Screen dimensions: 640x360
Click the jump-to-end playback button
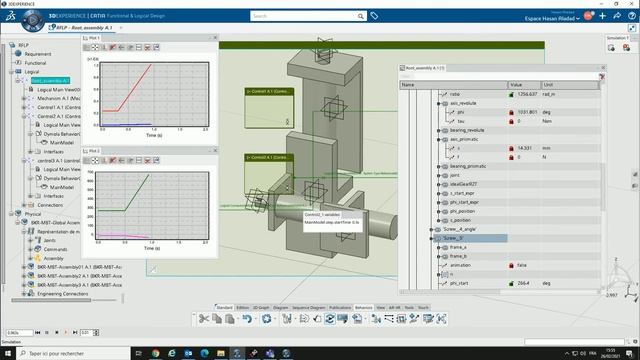[x=75, y=333]
